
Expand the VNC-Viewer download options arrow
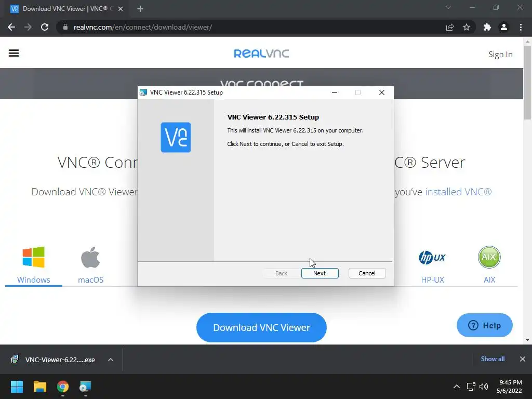tap(111, 360)
